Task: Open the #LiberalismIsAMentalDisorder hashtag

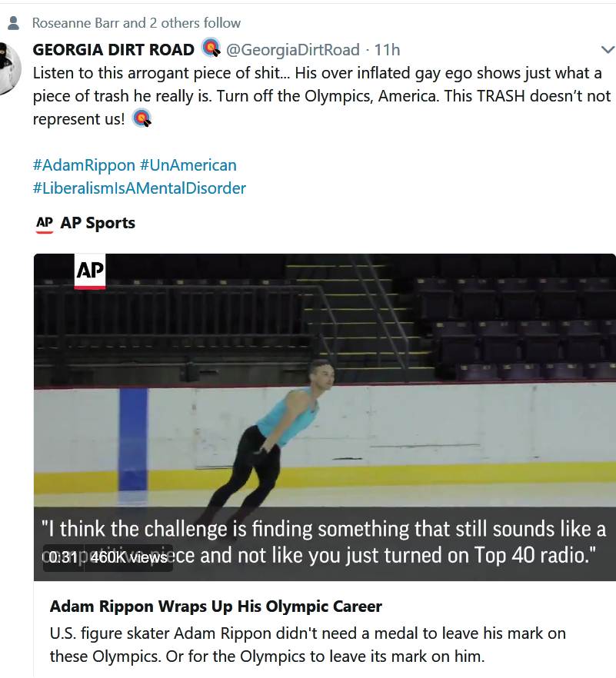Action: (139, 188)
